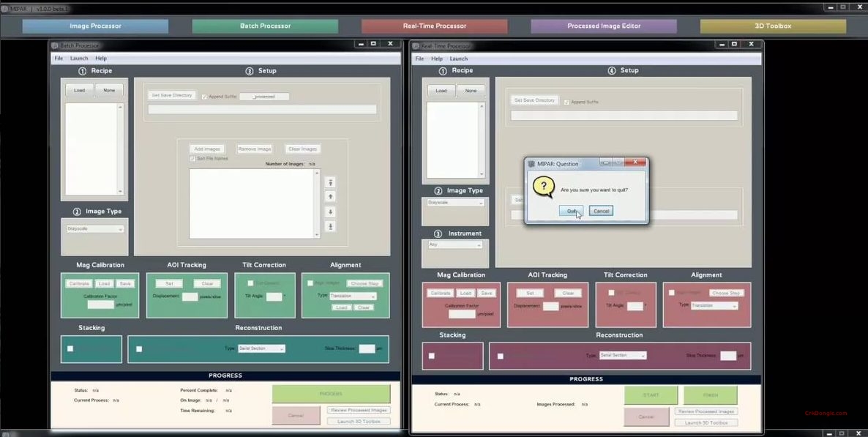868x437 pixels.
Task: Click Set Save Directory in Real-Time Processor
Action: [x=534, y=100]
